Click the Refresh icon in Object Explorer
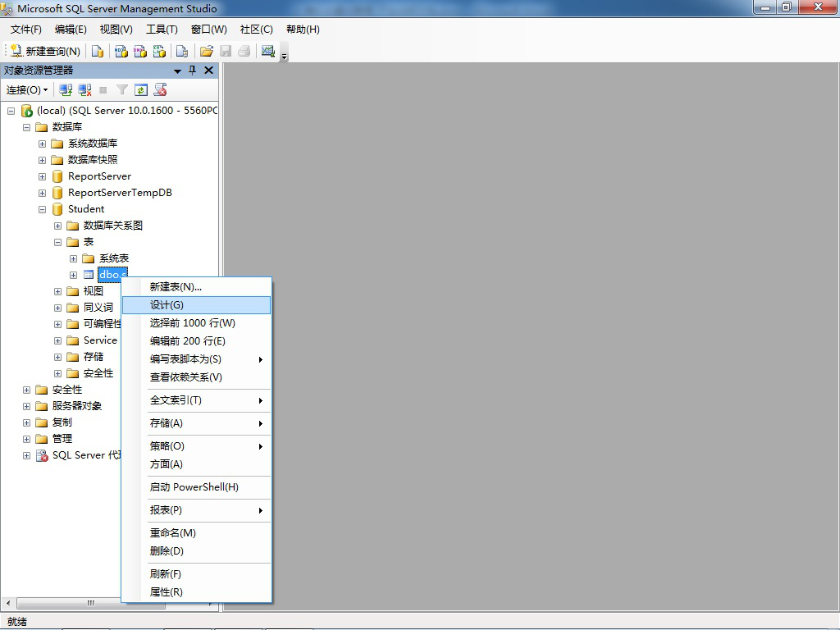This screenshot has height=630, width=840. pos(141,90)
